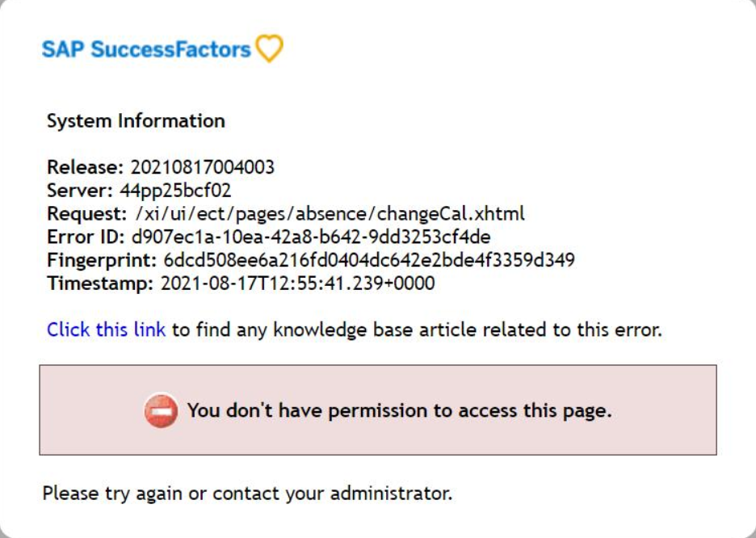Click the yellow heart logo icon
The height and width of the screenshot is (538, 756).
coord(269,48)
